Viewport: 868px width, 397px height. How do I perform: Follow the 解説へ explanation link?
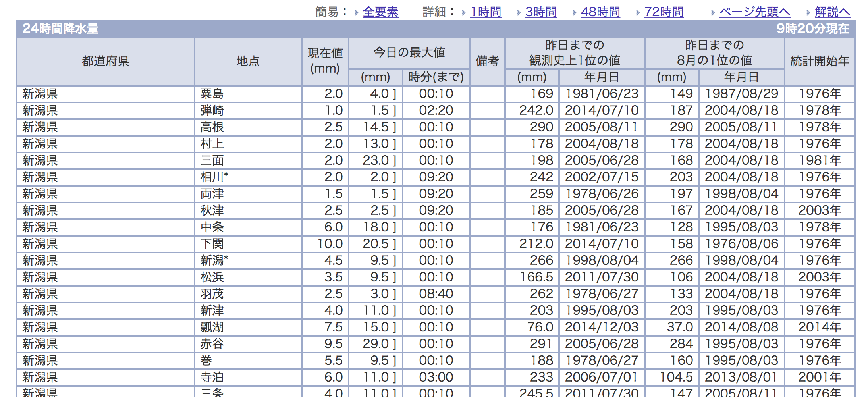pyautogui.click(x=832, y=12)
